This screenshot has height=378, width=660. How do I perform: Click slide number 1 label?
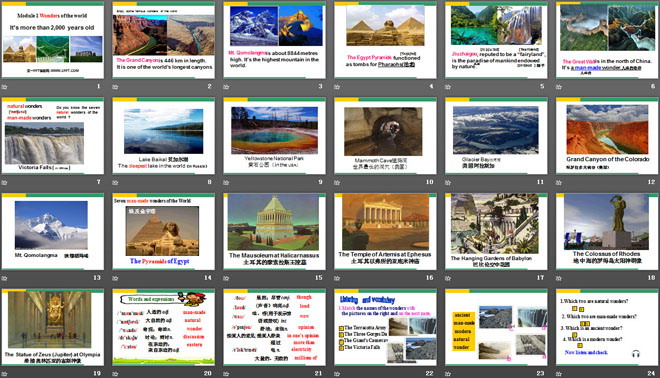[98, 86]
